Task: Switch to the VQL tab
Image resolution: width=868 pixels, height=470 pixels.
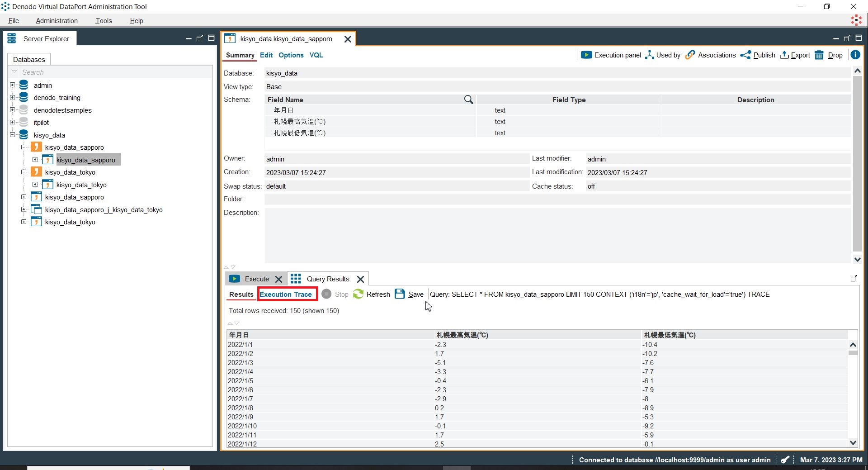Action: [316, 55]
